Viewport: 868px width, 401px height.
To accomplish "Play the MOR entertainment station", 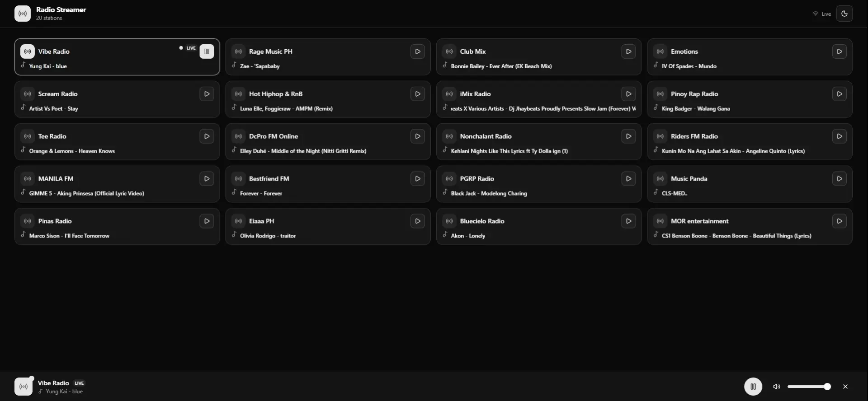I will (x=839, y=221).
